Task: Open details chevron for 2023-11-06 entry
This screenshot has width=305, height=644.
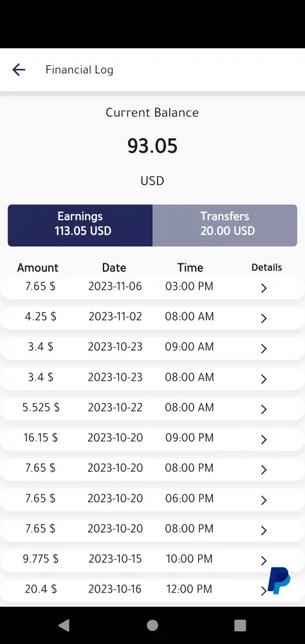Action: 264,289
